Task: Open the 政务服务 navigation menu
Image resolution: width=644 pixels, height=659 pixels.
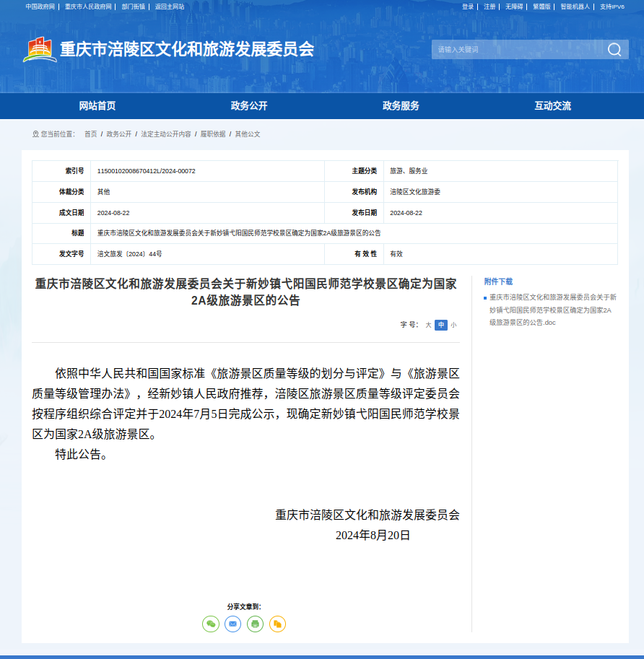Action: (x=402, y=105)
